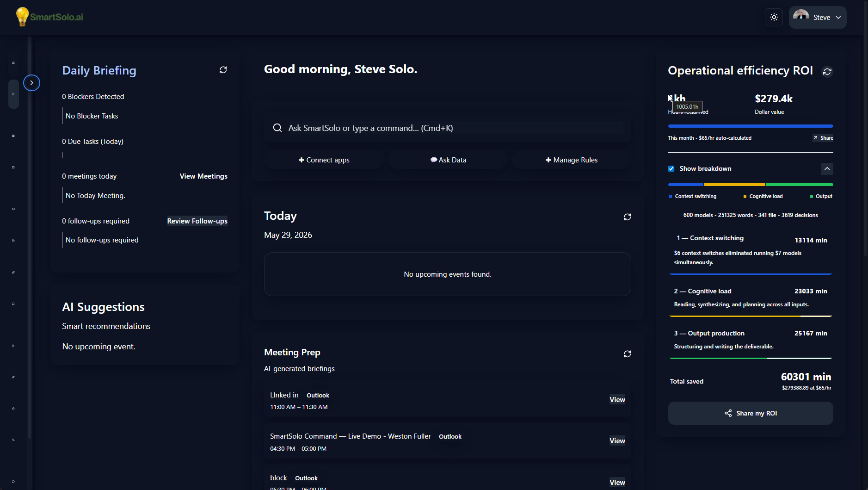Open the calendar icon in sidebar
The image size is (868, 490).
pos(13,167)
